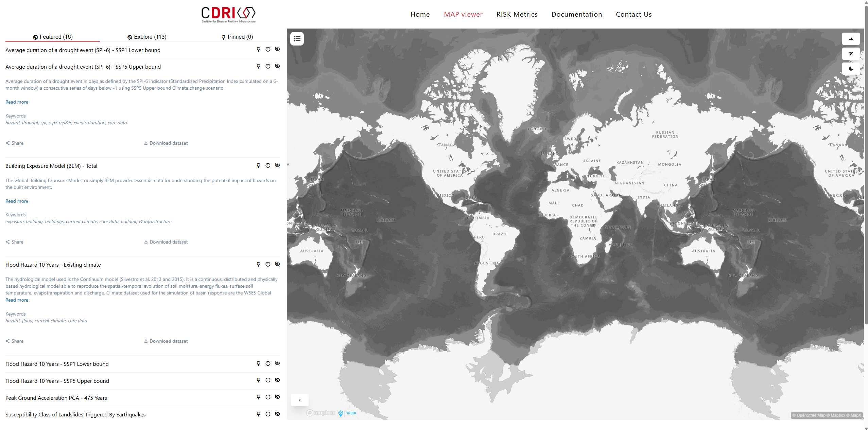Image resolution: width=868 pixels, height=430 pixels.
Task: Pin Peak Ground Acceleration PGA layer
Action: [258, 397]
